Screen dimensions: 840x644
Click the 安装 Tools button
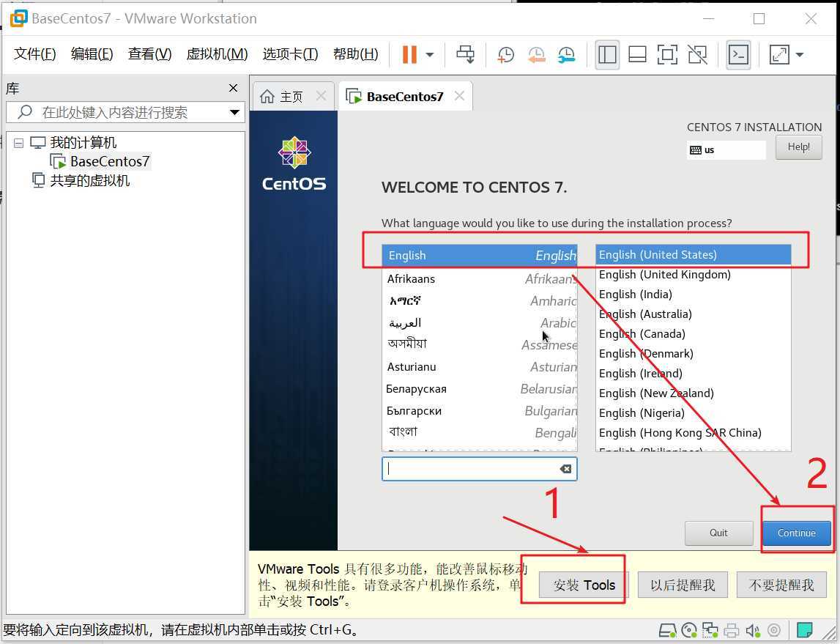584,585
